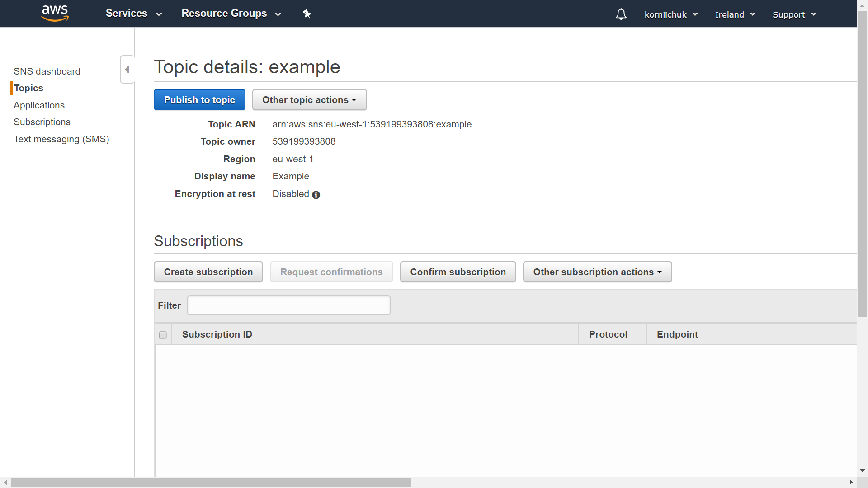Expand the Other topic actions dropdown
The width and height of the screenshot is (868, 488).
pos(309,100)
